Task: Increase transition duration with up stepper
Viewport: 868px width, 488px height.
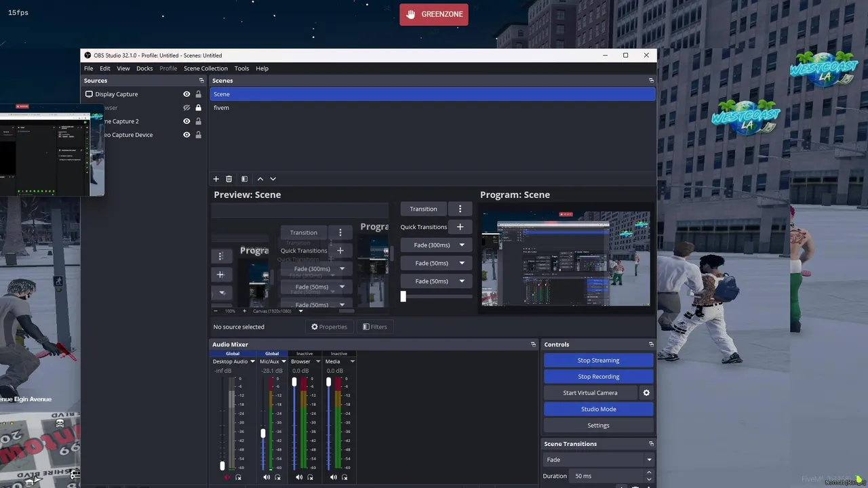Action: pos(649,473)
